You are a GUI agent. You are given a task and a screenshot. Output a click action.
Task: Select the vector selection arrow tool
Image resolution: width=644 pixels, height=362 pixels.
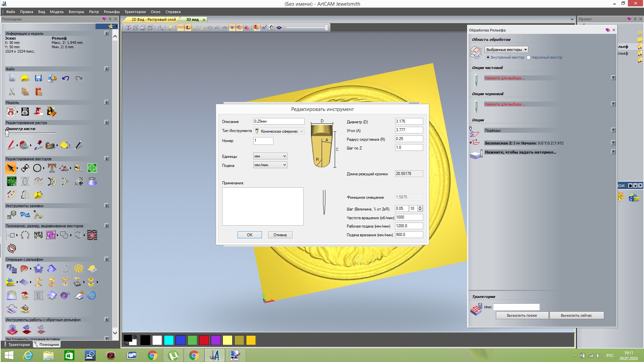pos(11,168)
